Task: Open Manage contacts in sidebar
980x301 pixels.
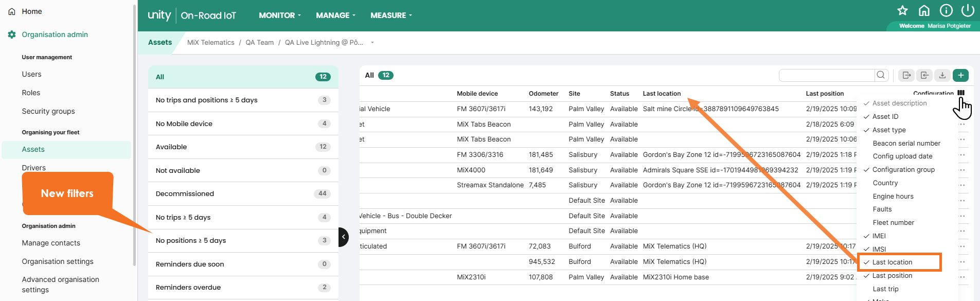Action: coord(51,243)
